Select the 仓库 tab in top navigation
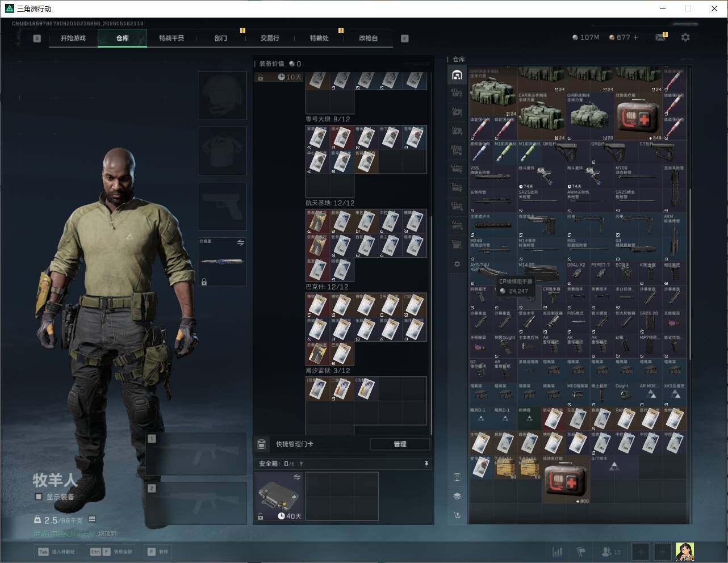 pyautogui.click(x=122, y=38)
